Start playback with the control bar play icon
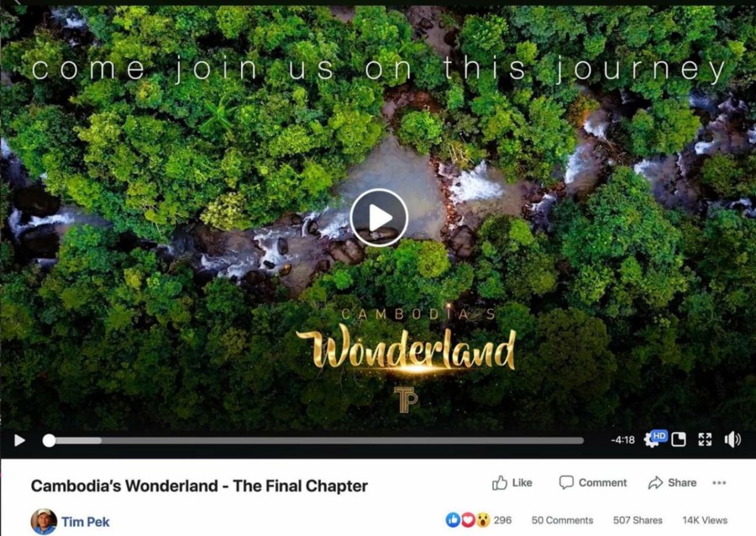 point(19,440)
